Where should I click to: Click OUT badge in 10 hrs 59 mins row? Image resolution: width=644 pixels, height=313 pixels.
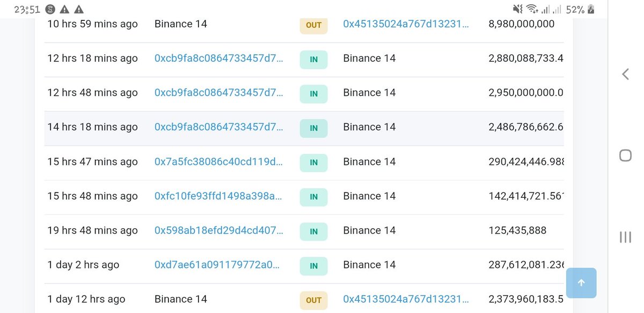[x=313, y=25]
